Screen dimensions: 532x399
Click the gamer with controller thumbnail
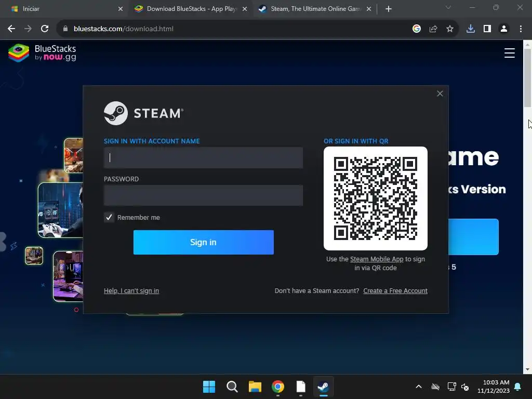[60, 210]
